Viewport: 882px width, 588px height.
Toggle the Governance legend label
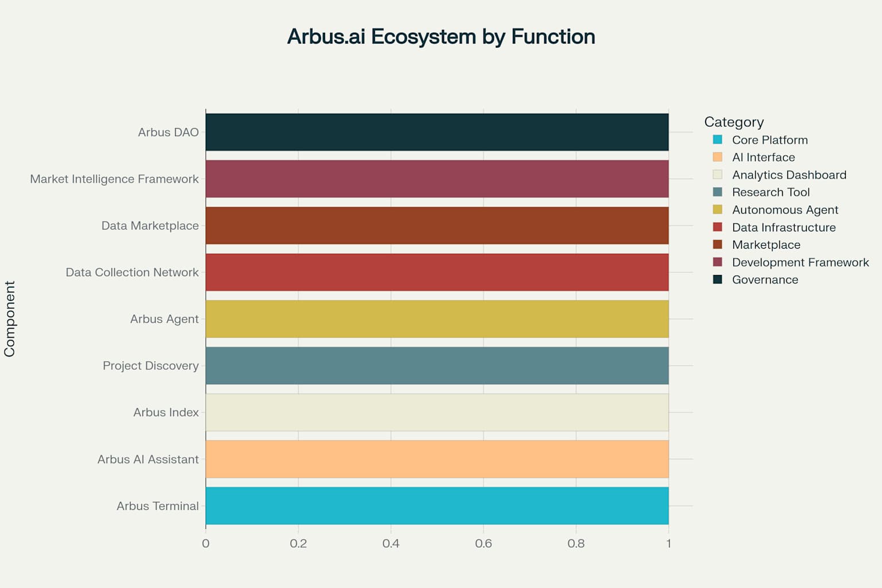765,280
